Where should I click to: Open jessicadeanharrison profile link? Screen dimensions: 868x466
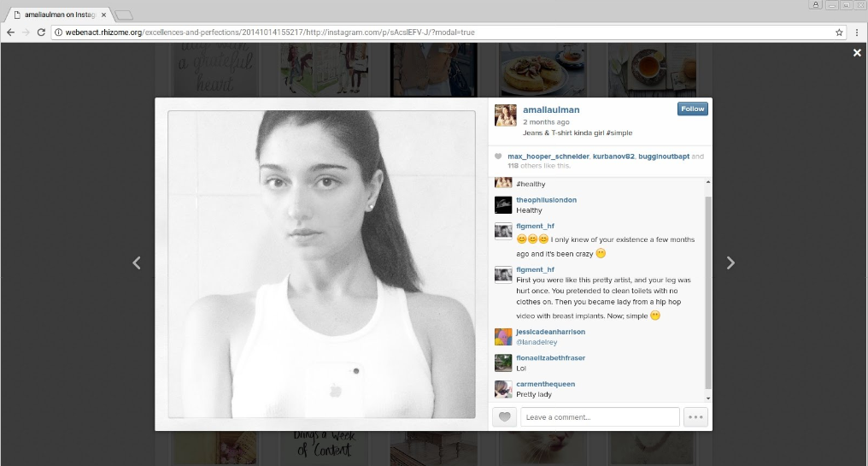coord(551,332)
